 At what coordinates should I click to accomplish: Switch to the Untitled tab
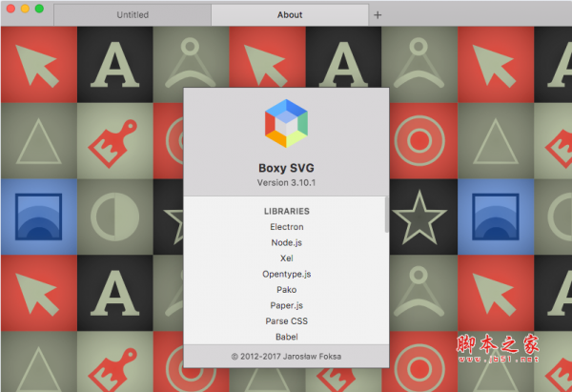pyautogui.click(x=133, y=15)
